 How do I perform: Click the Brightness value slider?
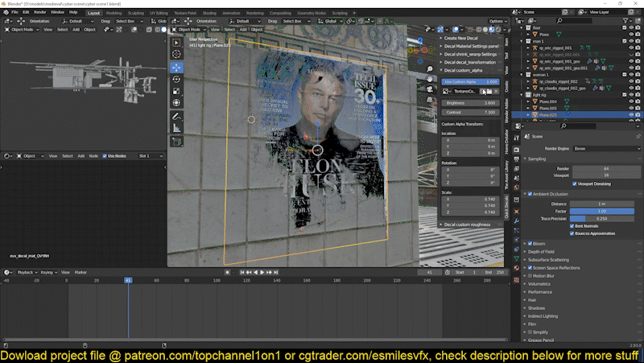tap(471, 103)
